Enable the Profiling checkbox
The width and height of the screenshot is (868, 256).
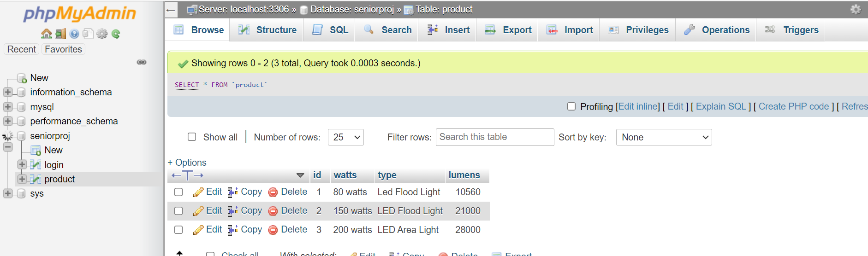[571, 106]
